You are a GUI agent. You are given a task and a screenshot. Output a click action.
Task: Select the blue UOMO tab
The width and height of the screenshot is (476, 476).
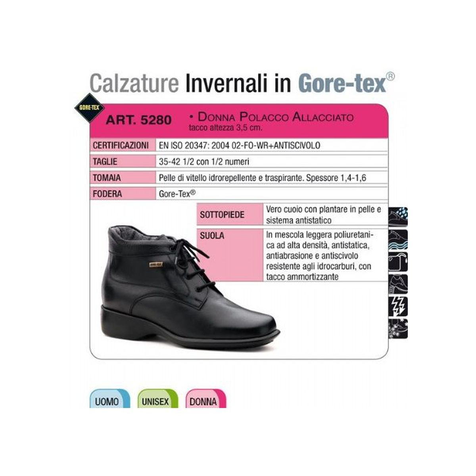click(x=110, y=399)
